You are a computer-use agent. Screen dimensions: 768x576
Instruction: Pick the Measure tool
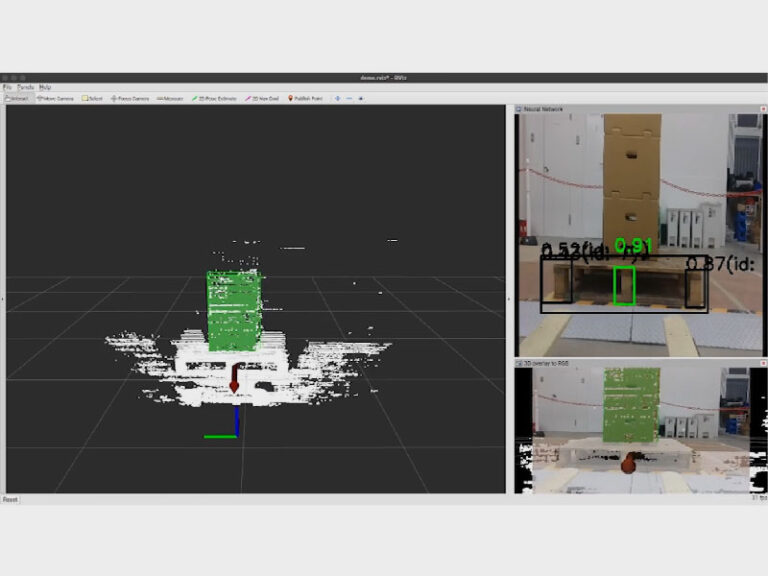click(170, 99)
